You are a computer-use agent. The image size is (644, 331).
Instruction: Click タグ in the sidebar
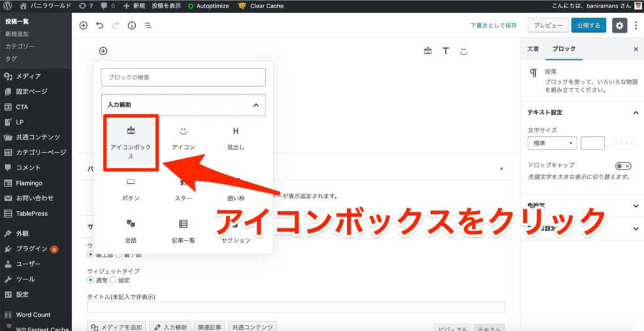pyautogui.click(x=11, y=58)
